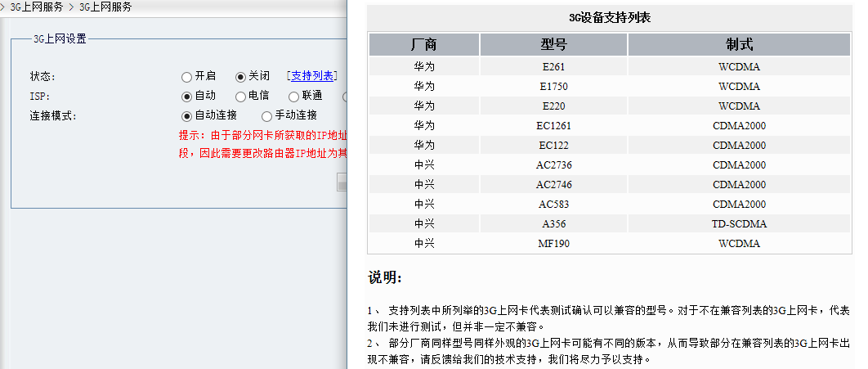Select the 关闭 status radio button
The image size is (868, 369).
pos(241,77)
